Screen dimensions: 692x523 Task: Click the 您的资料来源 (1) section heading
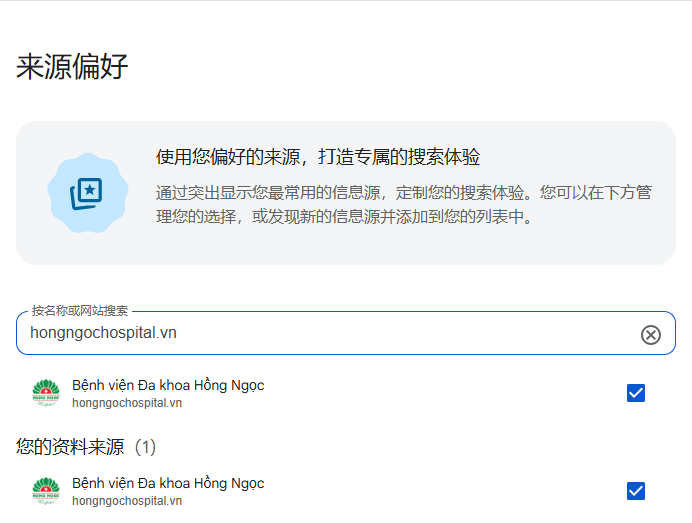[86, 447]
